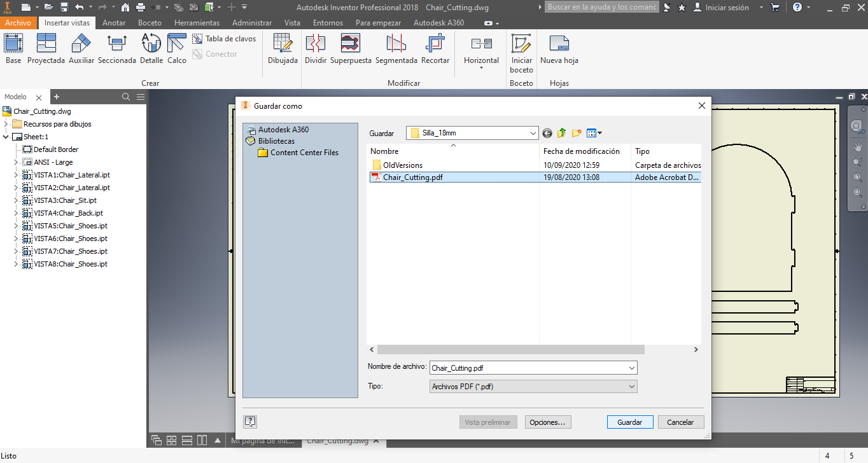Open the Herramientas ribbon tab
Image resolution: width=868 pixels, height=463 pixels.
(197, 22)
